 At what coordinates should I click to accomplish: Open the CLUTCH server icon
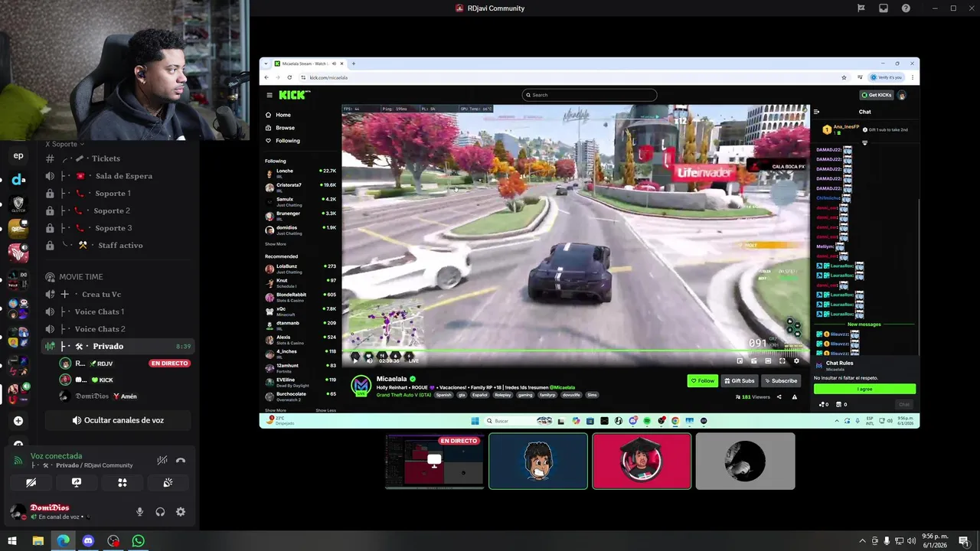coord(18,204)
